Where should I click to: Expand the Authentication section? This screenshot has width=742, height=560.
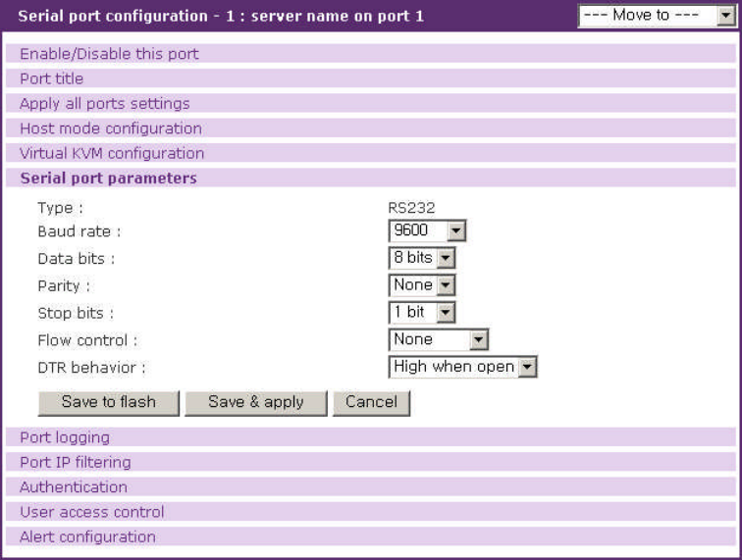(x=74, y=486)
